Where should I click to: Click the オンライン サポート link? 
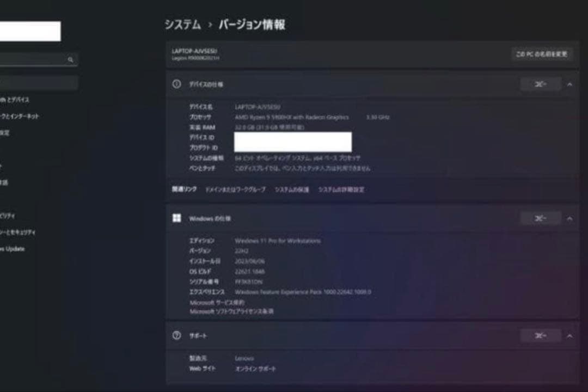pyautogui.click(x=255, y=368)
